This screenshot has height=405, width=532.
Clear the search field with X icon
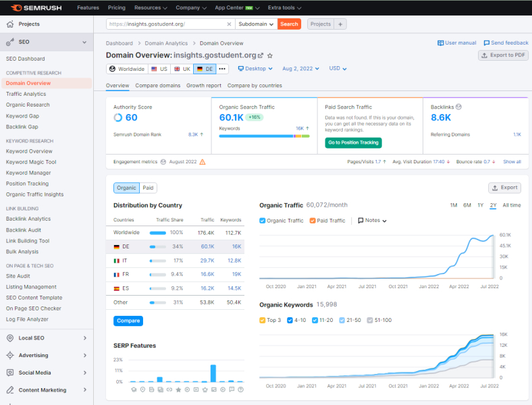tap(229, 24)
